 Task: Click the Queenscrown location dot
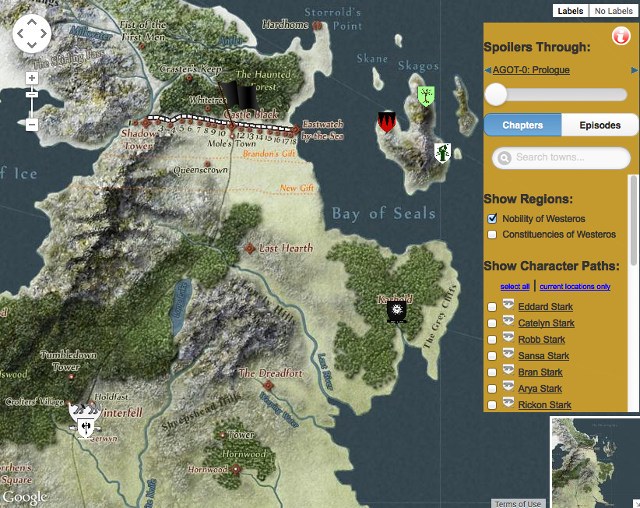pos(207,164)
